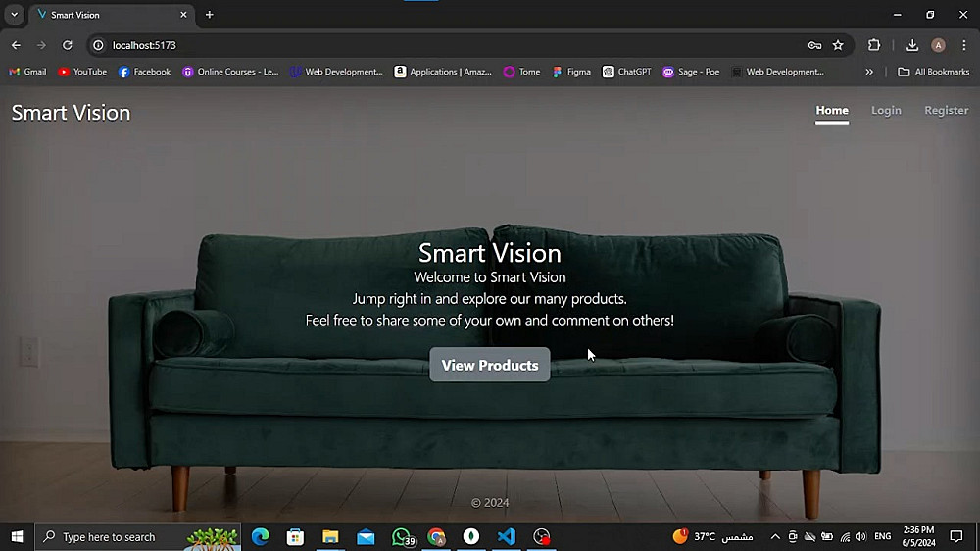Open the Tome bookmark
This screenshot has width=980, height=551.
tap(522, 72)
